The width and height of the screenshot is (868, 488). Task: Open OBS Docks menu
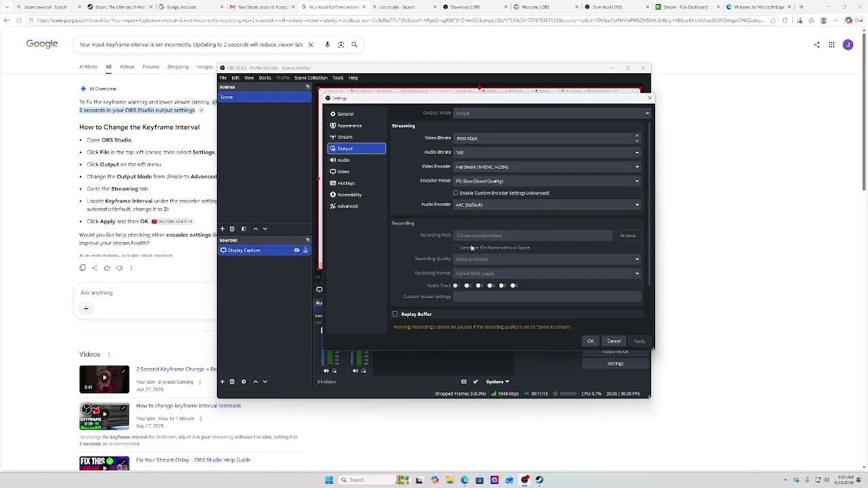(265, 78)
